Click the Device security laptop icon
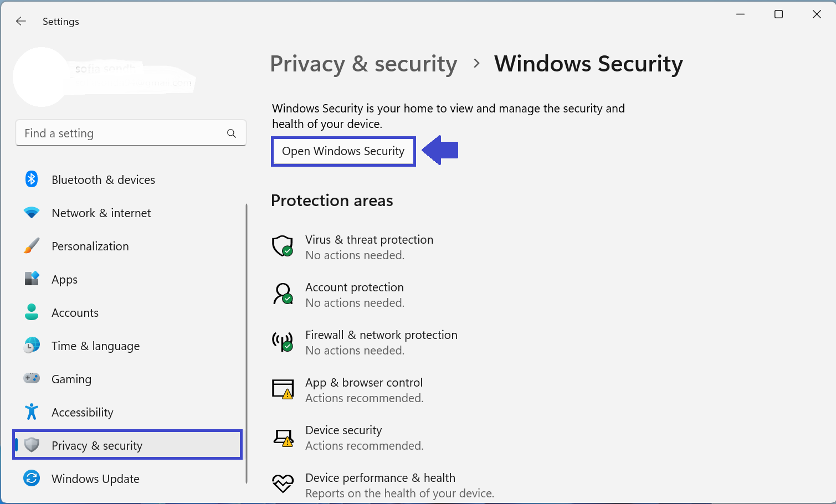This screenshot has width=836, height=504. pyautogui.click(x=283, y=438)
